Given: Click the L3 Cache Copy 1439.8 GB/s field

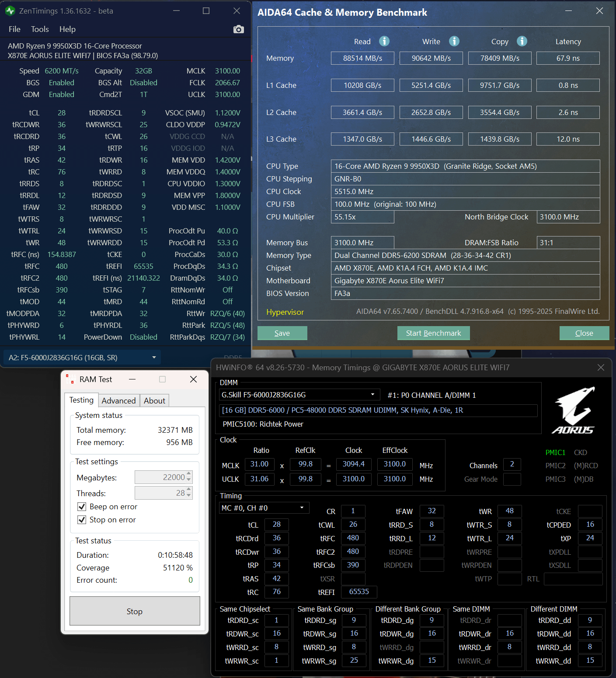Looking at the screenshot, I should (500, 139).
